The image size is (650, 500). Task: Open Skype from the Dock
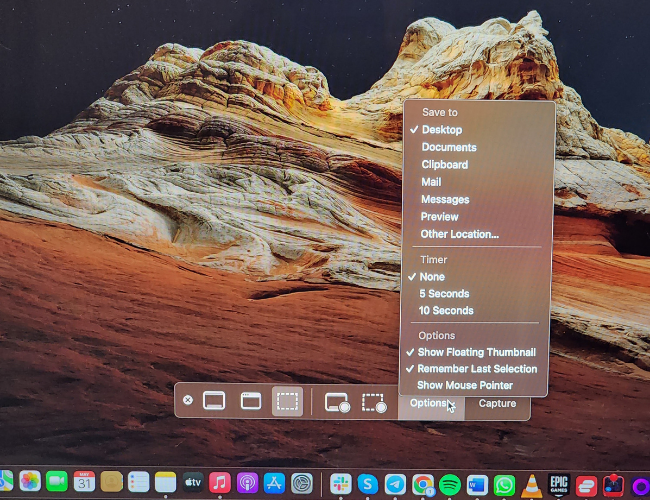pyautogui.click(x=368, y=484)
